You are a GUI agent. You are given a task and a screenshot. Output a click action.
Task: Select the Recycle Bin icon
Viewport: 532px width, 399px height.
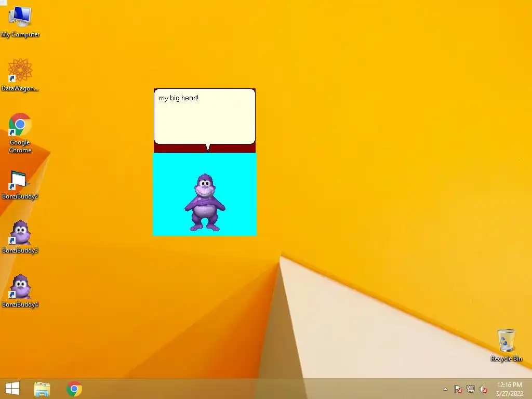pyautogui.click(x=506, y=345)
